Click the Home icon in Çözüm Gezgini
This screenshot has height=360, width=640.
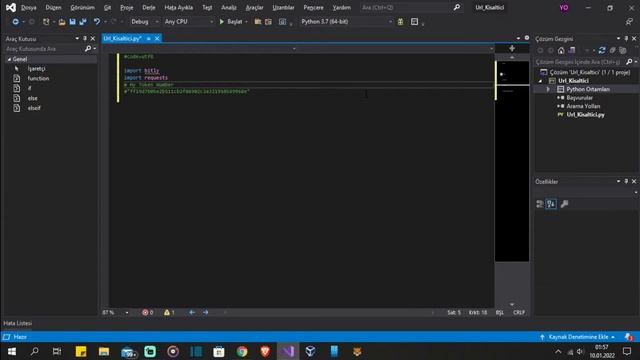(561, 50)
